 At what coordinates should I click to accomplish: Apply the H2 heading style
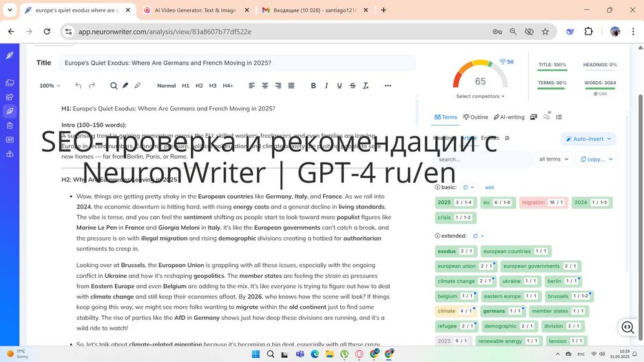point(199,86)
